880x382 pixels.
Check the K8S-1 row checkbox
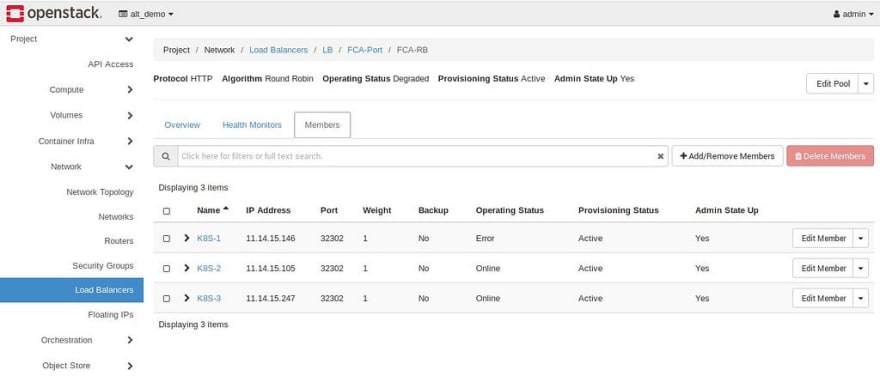[x=166, y=238]
